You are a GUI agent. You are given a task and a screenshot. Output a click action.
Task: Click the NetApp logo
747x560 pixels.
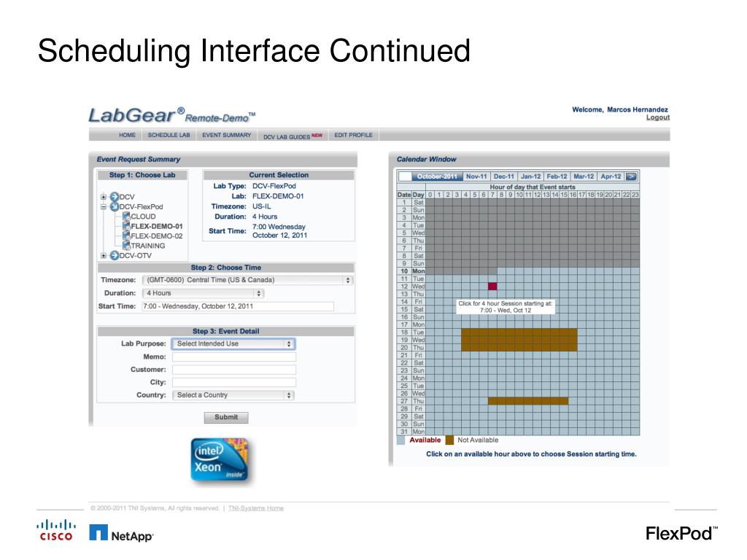point(121,533)
